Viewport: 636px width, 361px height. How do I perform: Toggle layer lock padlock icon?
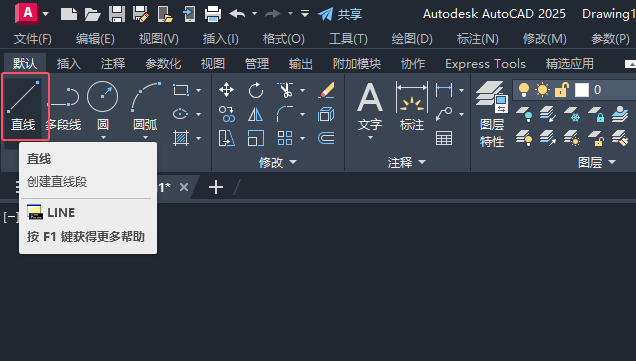(562, 90)
